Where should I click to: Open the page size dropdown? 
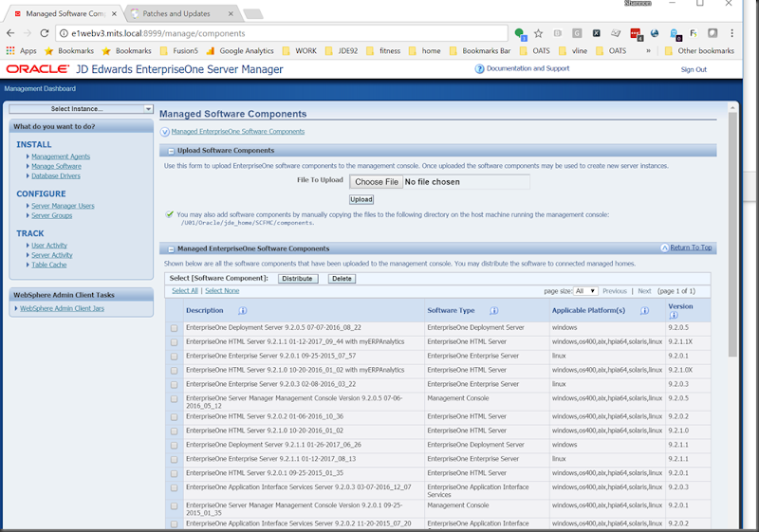[x=585, y=291]
